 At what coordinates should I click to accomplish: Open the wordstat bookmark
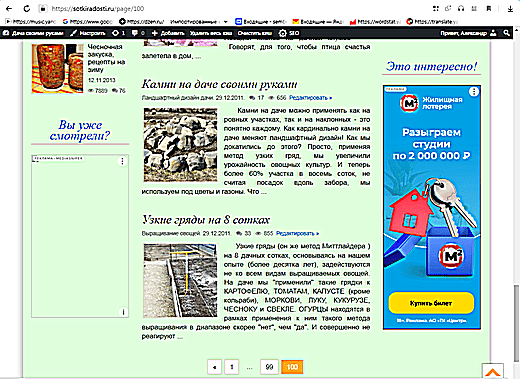point(375,22)
